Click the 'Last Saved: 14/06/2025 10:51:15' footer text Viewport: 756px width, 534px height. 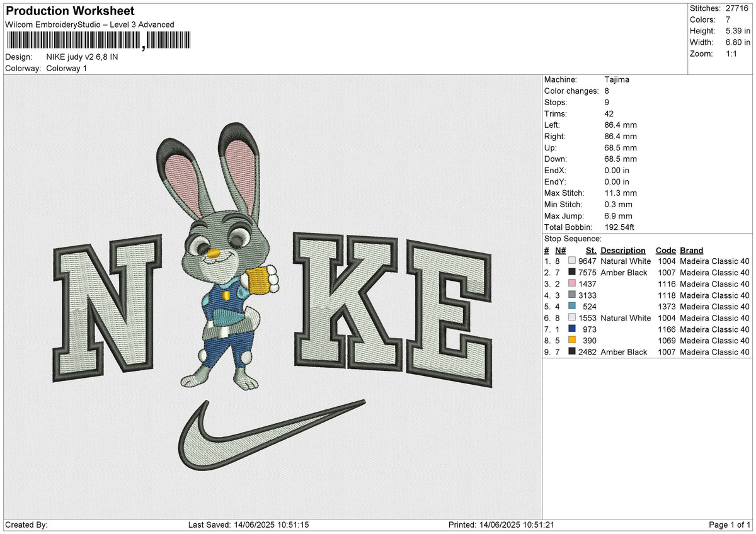point(248,525)
